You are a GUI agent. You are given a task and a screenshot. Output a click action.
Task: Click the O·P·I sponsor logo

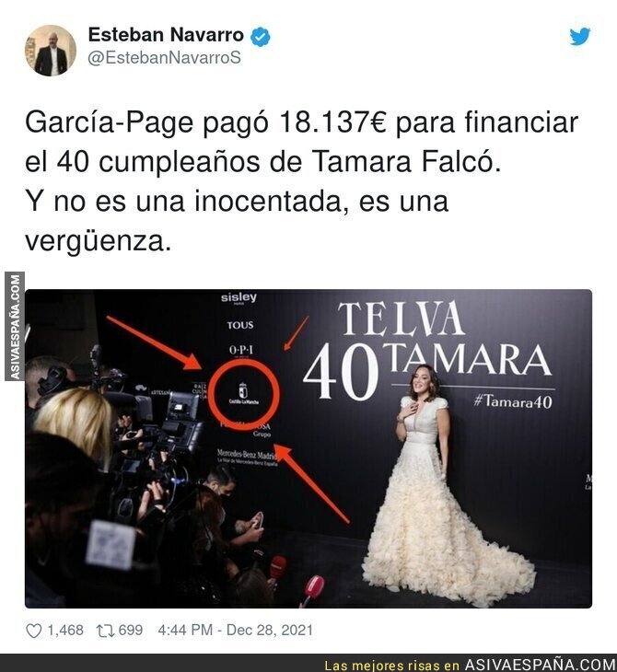(241, 350)
